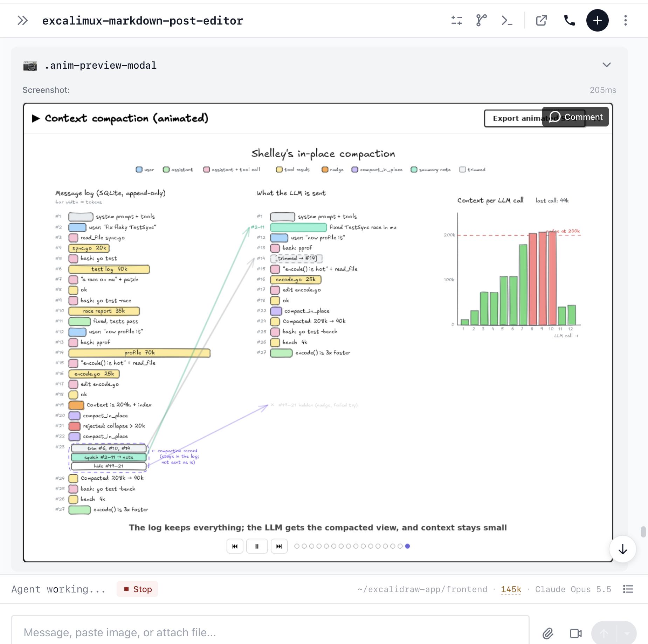Skip to the next animation frame
Viewport: 648px width, 644px height.
[x=279, y=546]
